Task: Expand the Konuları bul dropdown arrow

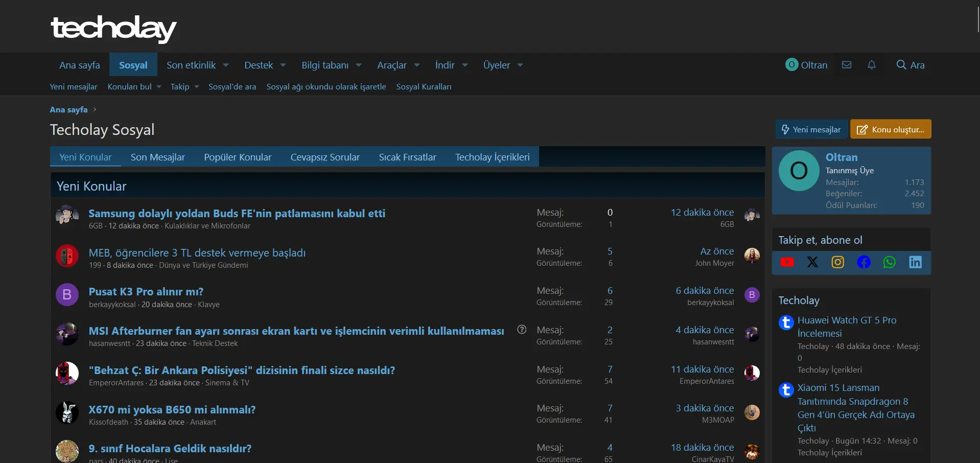Action: (159, 86)
